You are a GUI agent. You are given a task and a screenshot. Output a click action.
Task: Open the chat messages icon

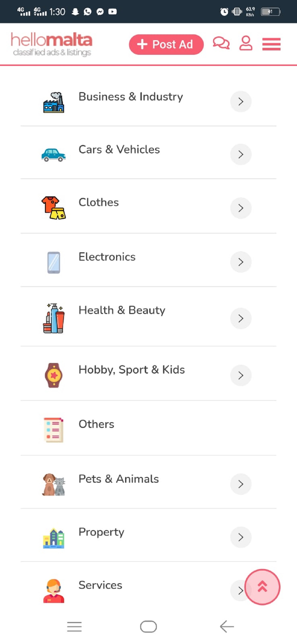pyautogui.click(x=221, y=43)
